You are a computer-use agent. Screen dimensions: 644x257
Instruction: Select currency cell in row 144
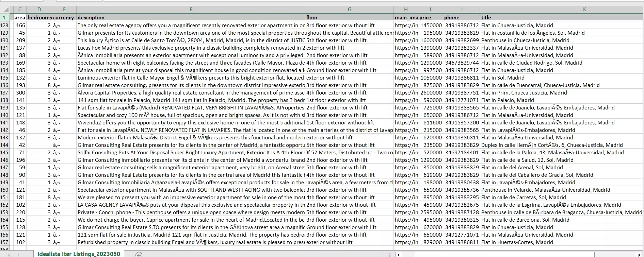pos(64,145)
